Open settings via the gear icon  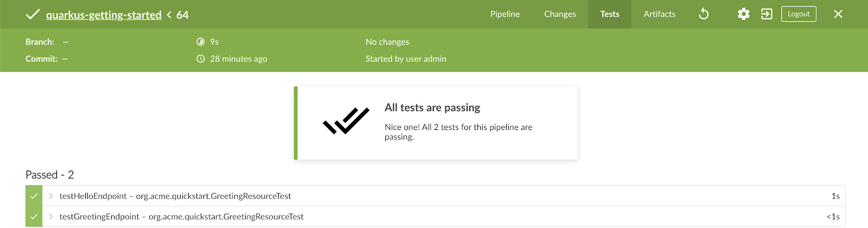[743, 14]
